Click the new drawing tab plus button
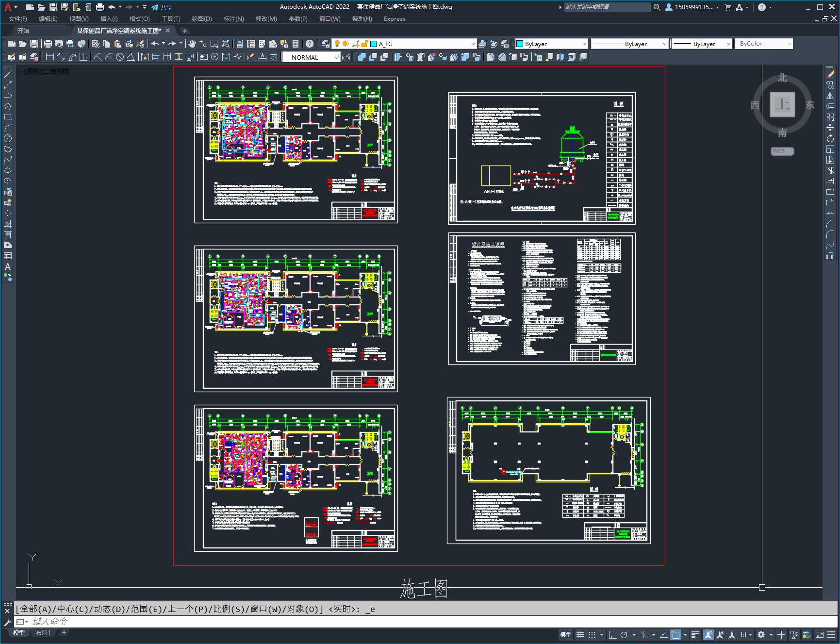This screenshot has height=644, width=840. click(x=185, y=31)
